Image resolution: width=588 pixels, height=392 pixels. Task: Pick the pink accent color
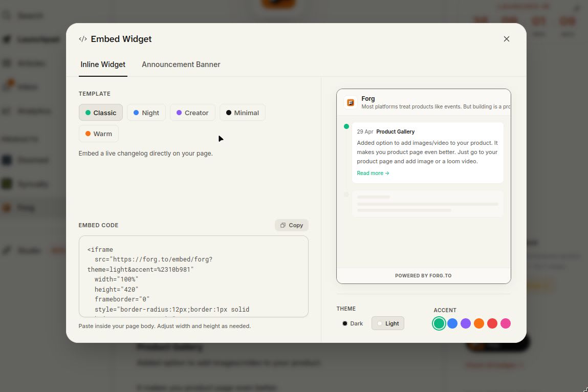[x=506, y=323]
